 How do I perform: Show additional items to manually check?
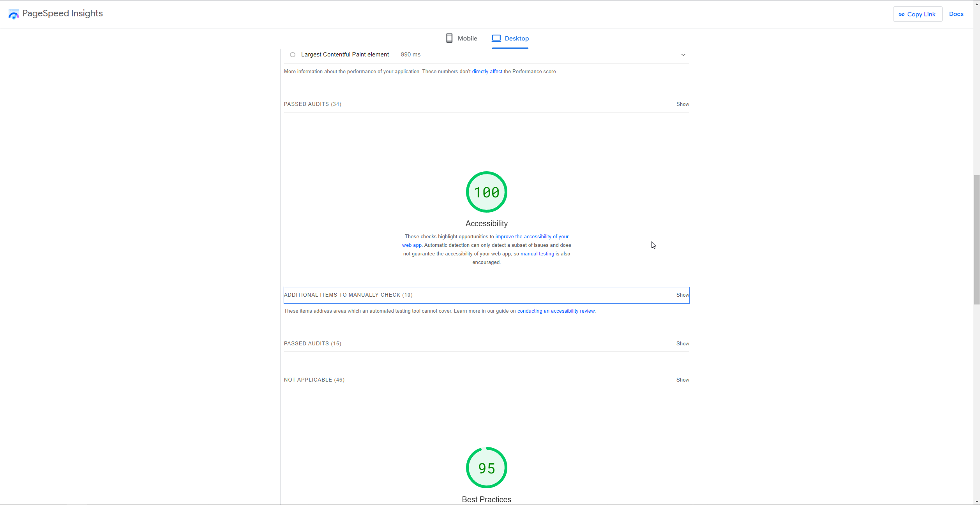[x=682, y=295]
